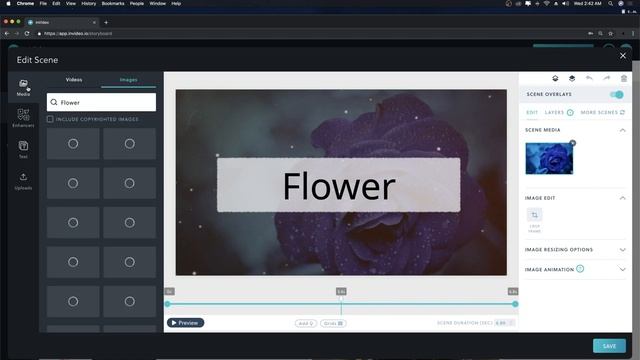
Task: Open the More Scenes tab
Action: [599, 112]
